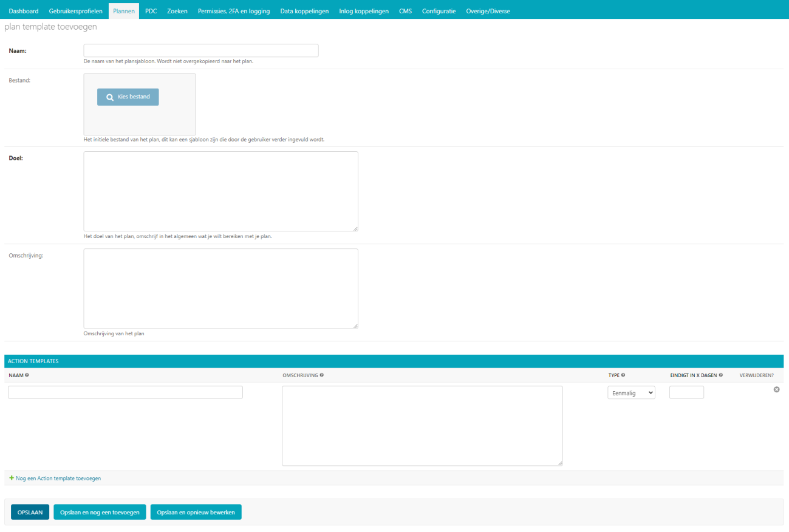Open Permissies, 2FA en logging menu
The width and height of the screenshot is (789, 532).
pos(234,11)
